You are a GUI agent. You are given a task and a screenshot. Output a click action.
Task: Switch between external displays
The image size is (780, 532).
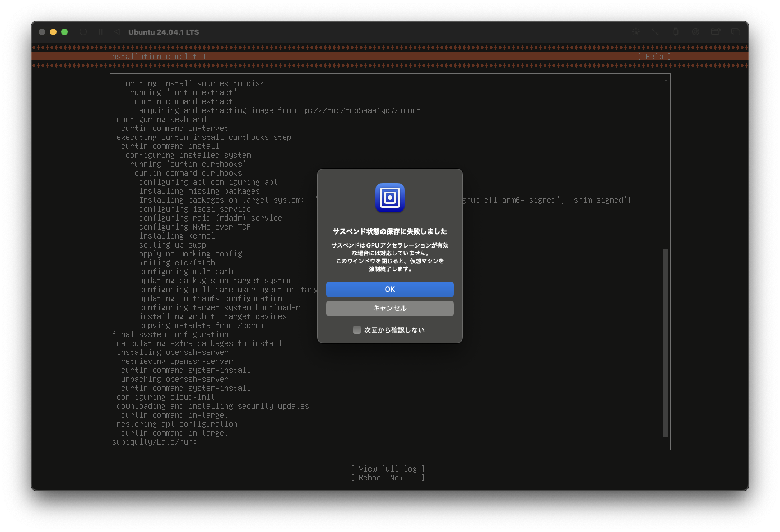click(x=736, y=32)
